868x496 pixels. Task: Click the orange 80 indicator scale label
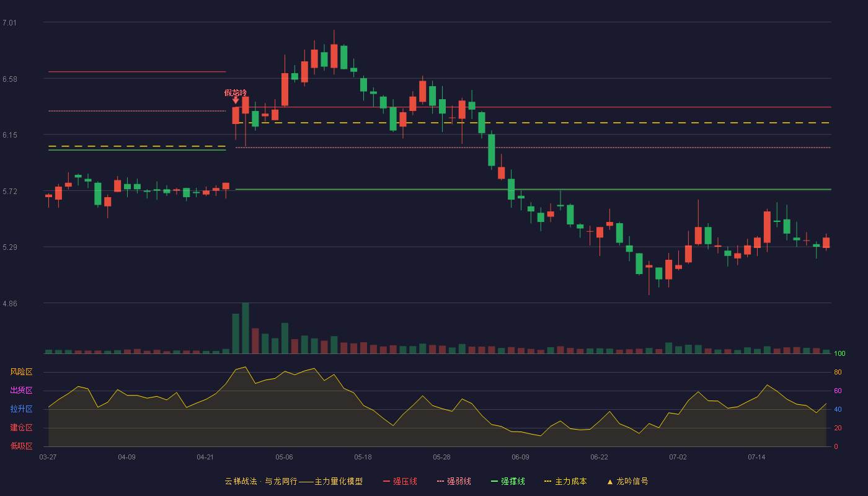pos(838,373)
